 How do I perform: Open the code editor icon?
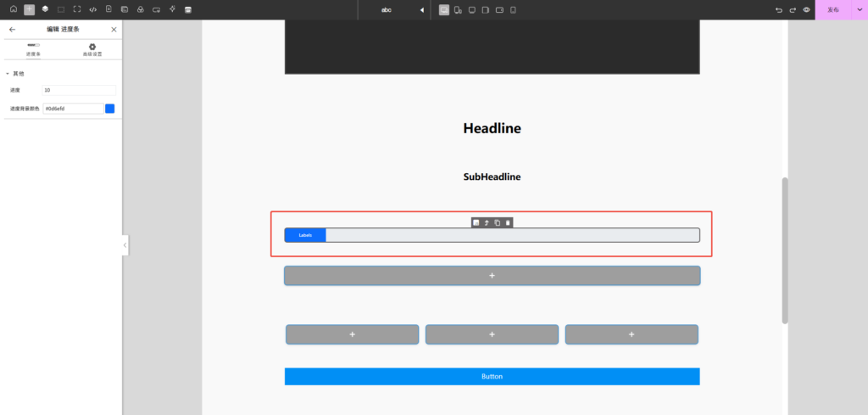92,9
